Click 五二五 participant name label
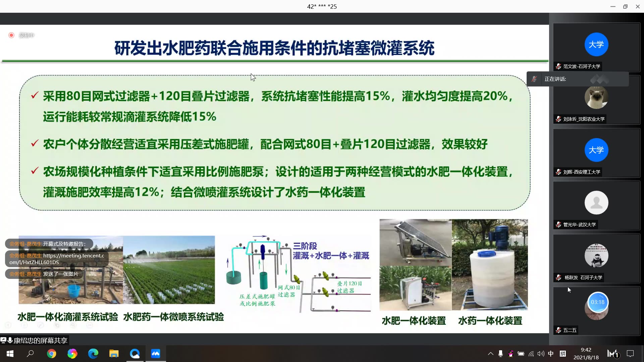The height and width of the screenshot is (362, 644). click(570, 330)
